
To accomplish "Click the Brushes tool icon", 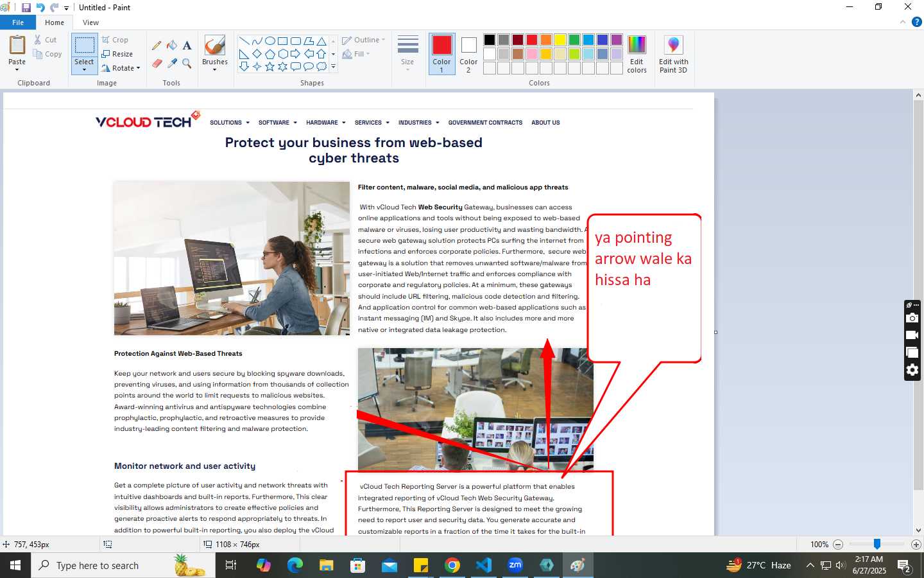I will coord(214,46).
